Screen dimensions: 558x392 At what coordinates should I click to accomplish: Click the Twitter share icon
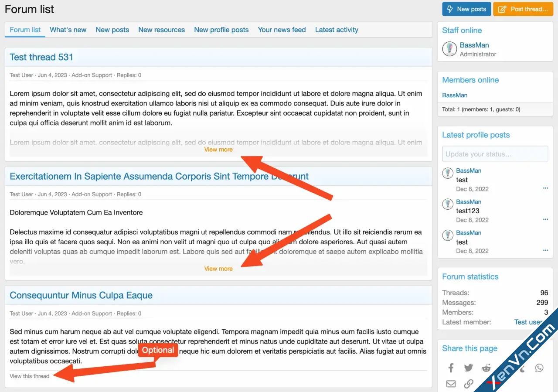point(469,368)
